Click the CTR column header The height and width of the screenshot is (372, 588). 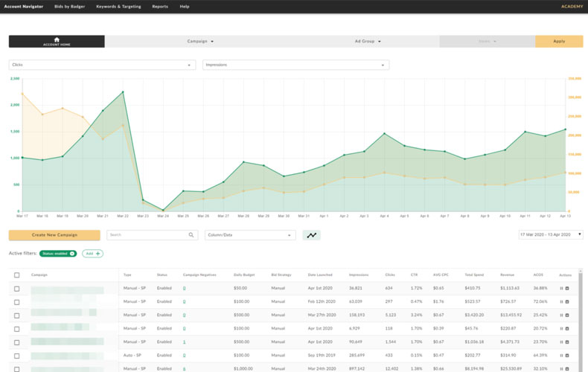pos(414,275)
